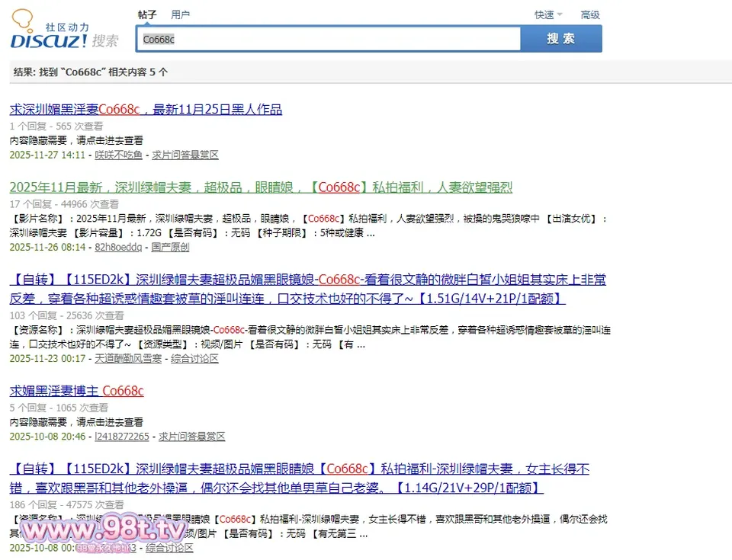This screenshot has height=560, width=732.
Task: Focus the search box containing Co668c
Action: pyautogui.click(x=328, y=39)
